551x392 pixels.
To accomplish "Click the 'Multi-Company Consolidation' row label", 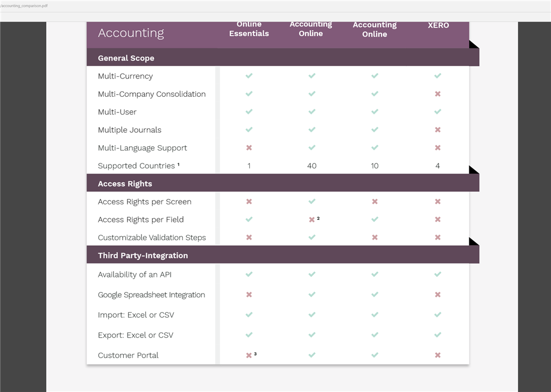I will pyautogui.click(x=151, y=94).
